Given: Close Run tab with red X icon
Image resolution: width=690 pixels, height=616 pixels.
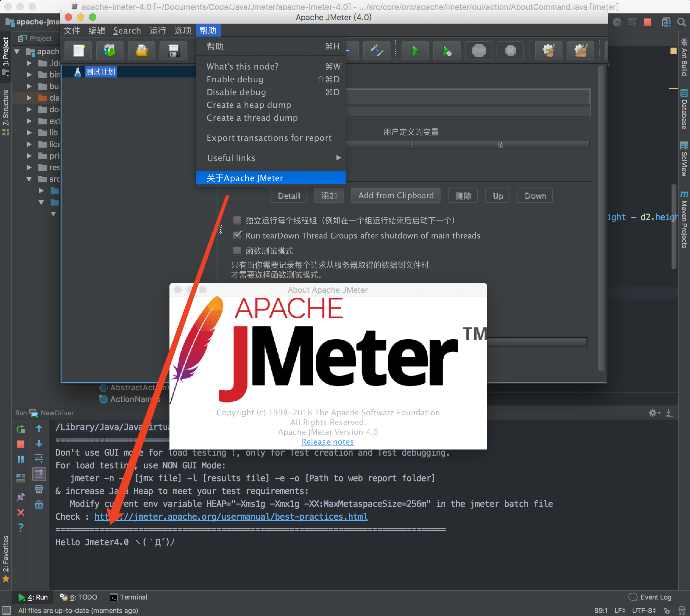Looking at the screenshot, I should coord(21,512).
